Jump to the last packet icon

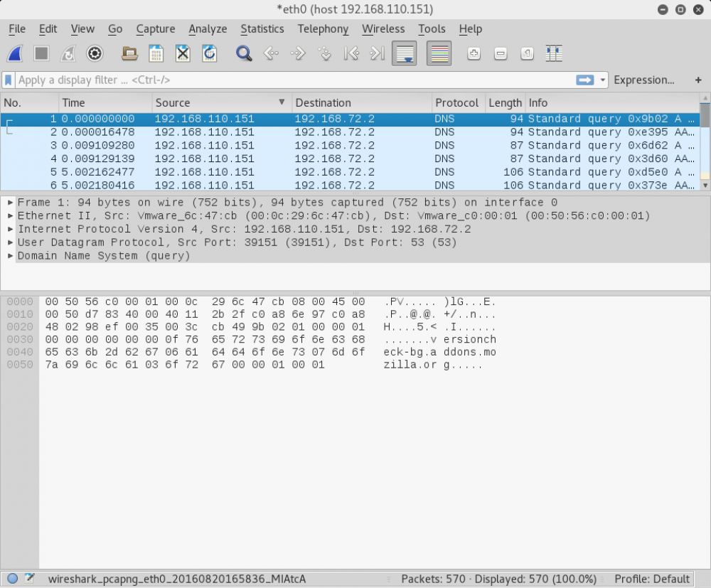(378, 54)
